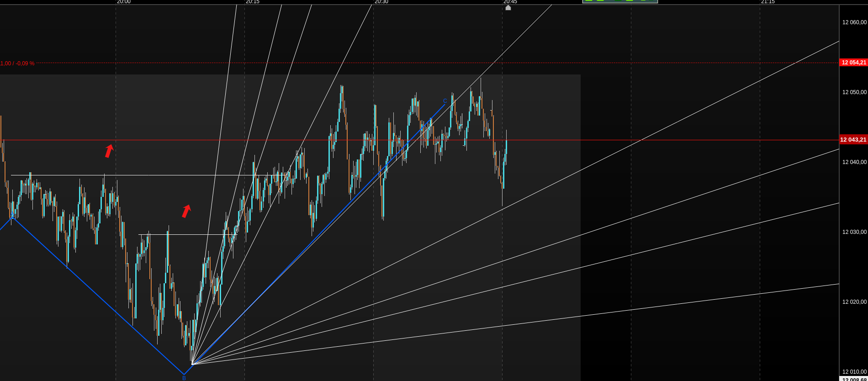Click the 20:45 time axis label

coord(510,2)
